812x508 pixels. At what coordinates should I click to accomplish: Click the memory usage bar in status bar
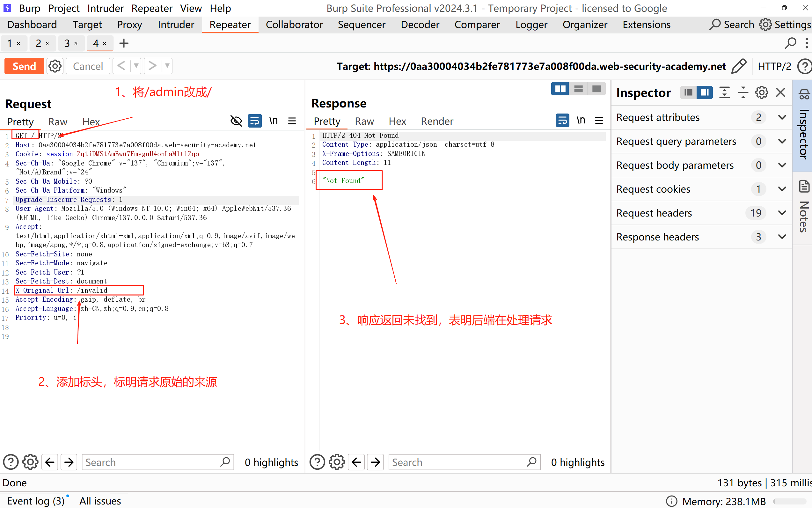(789, 501)
